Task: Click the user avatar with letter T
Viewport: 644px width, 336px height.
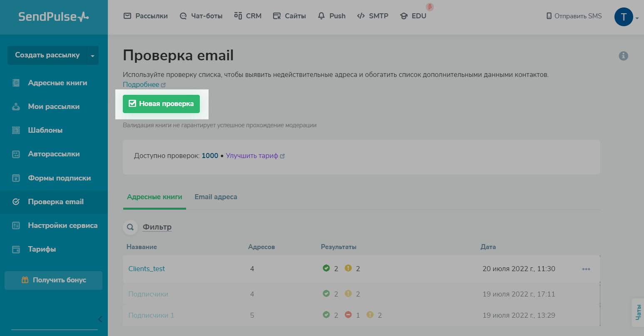Action: (x=623, y=17)
